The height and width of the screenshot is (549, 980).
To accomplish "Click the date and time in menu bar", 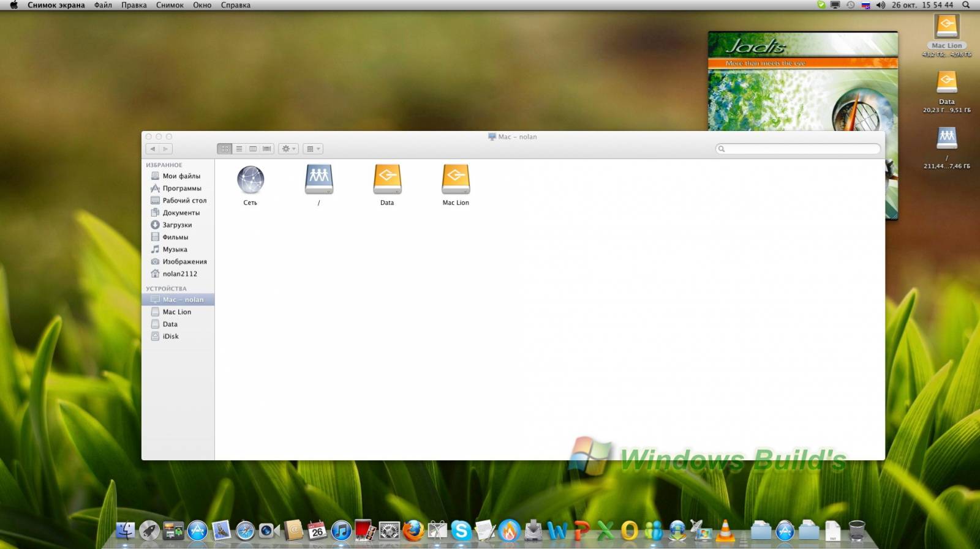I will point(922,5).
